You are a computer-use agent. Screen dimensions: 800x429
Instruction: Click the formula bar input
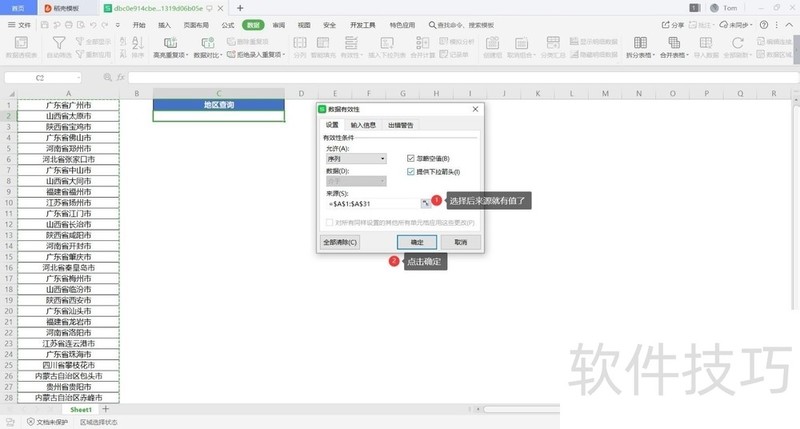pos(463,78)
